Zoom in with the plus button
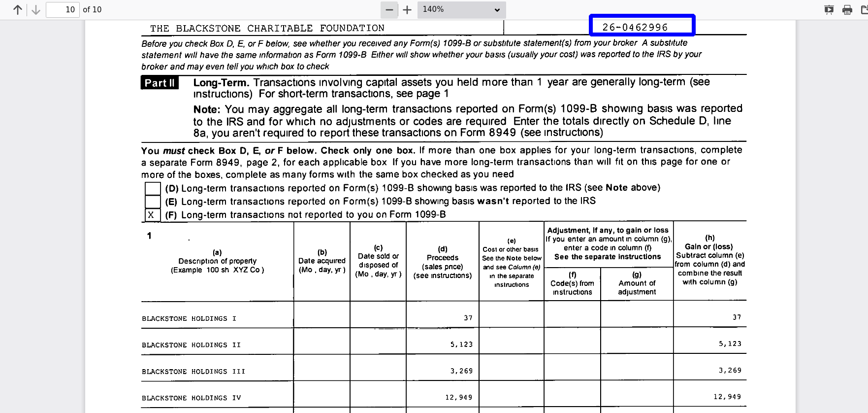Viewport: 868px width, 413px height. click(x=407, y=10)
